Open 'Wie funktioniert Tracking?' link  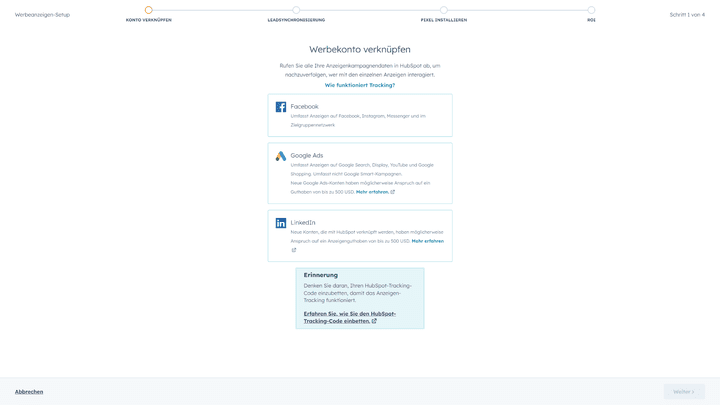click(x=360, y=85)
